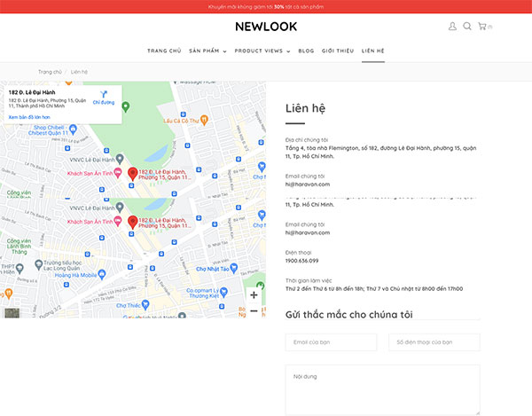Open GIỚI THIỆU menu item
532x416 pixels.
(338, 51)
